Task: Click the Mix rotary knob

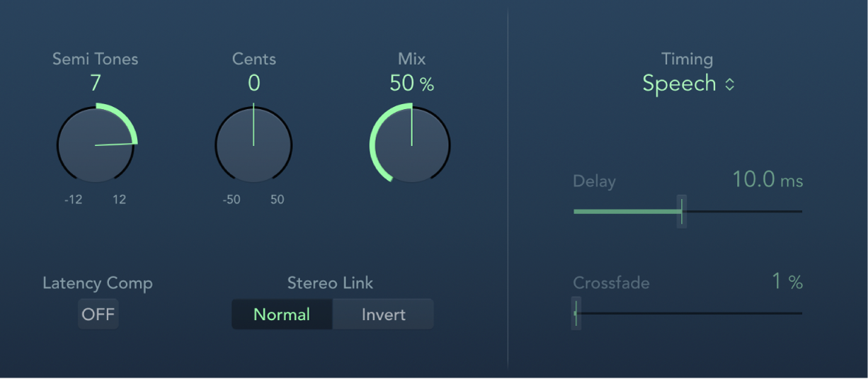Action: pos(411,145)
